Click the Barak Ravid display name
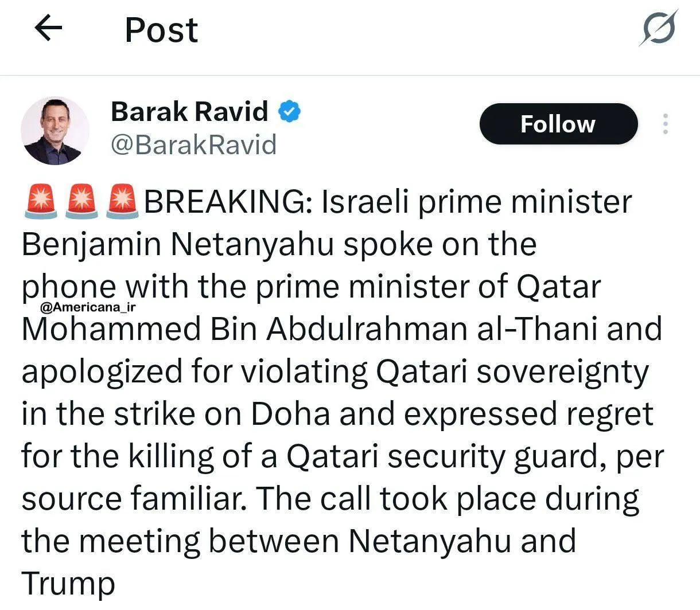Screen dimensions: 700x610 click(x=189, y=112)
